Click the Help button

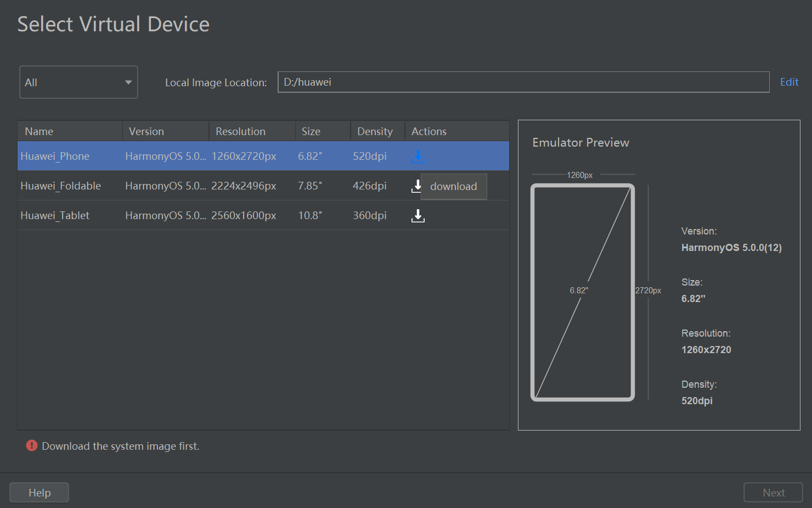click(x=40, y=493)
